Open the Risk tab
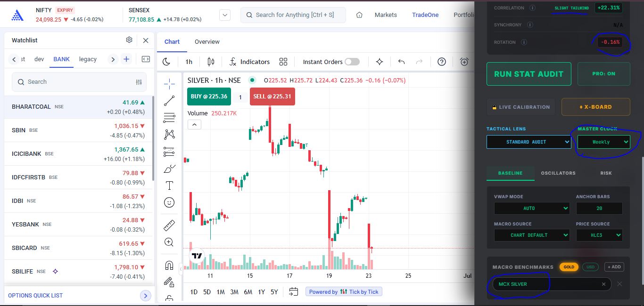This screenshot has width=644, height=306. tap(606, 173)
